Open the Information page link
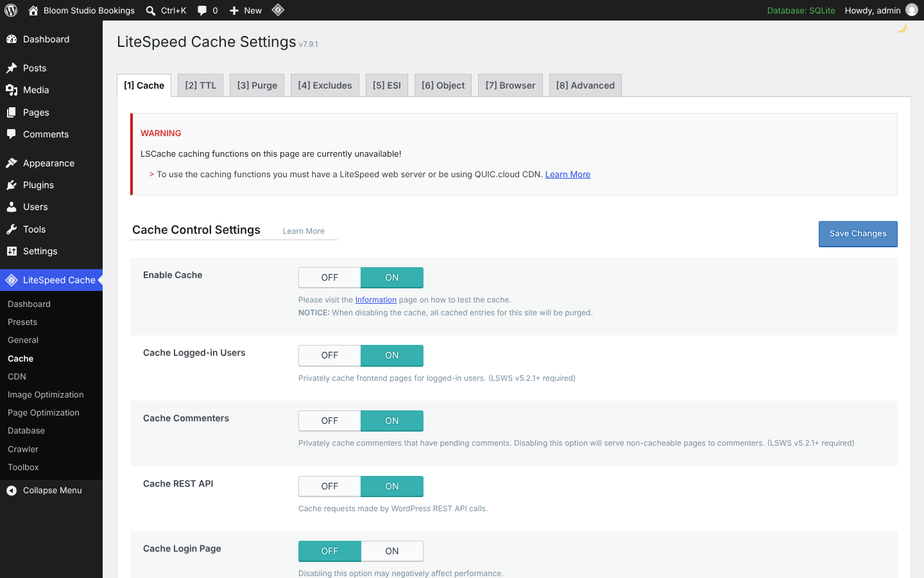Screen dimensions: 924x578 [376, 300]
